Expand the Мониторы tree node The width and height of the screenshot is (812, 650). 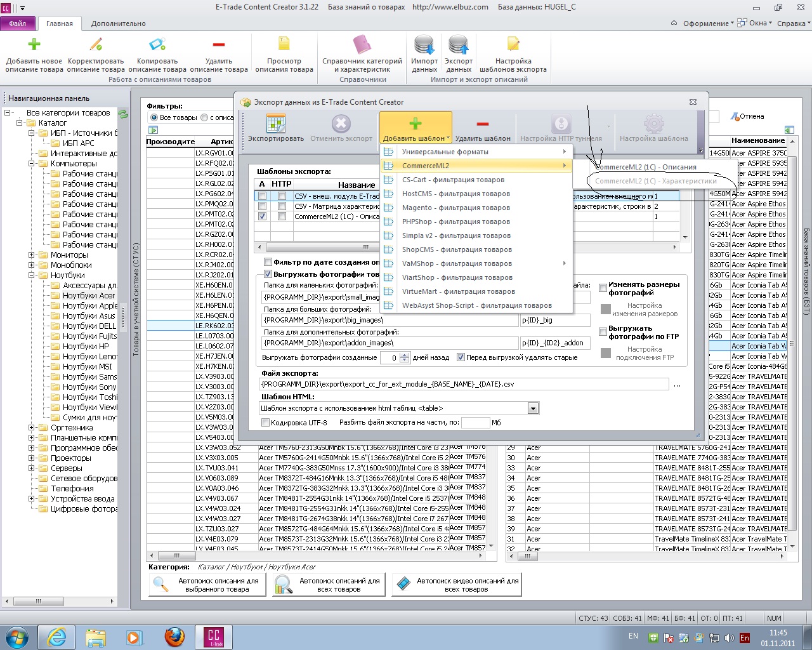point(32,255)
